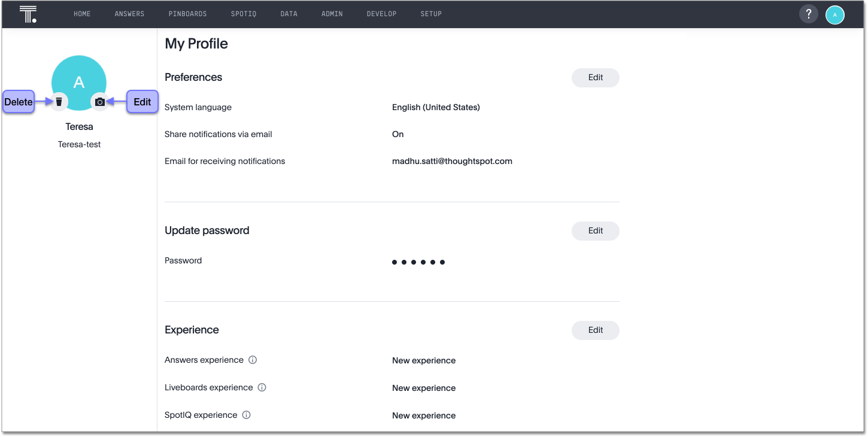The width and height of the screenshot is (868, 437).
Task: Open the SpotIQ page
Action: coord(243,14)
